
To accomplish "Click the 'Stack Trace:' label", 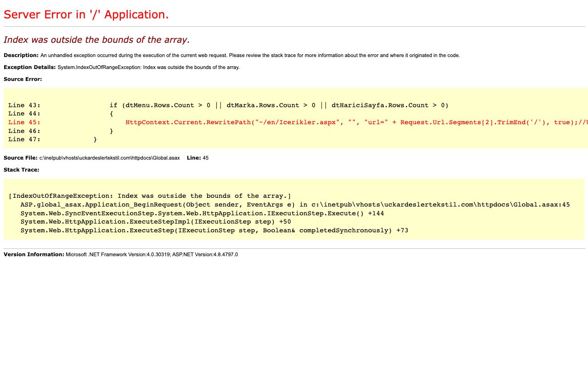I will (x=22, y=170).
